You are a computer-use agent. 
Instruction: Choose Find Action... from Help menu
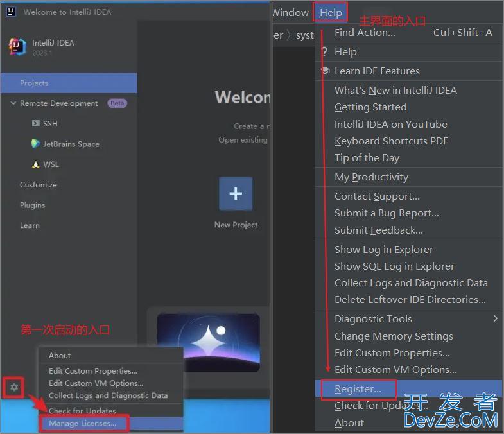pyautogui.click(x=408, y=33)
